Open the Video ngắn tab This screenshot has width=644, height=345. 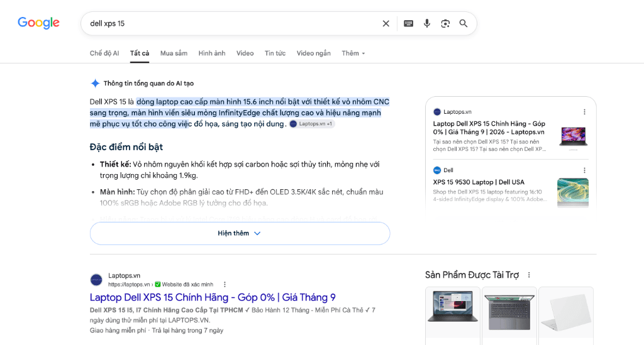click(314, 53)
